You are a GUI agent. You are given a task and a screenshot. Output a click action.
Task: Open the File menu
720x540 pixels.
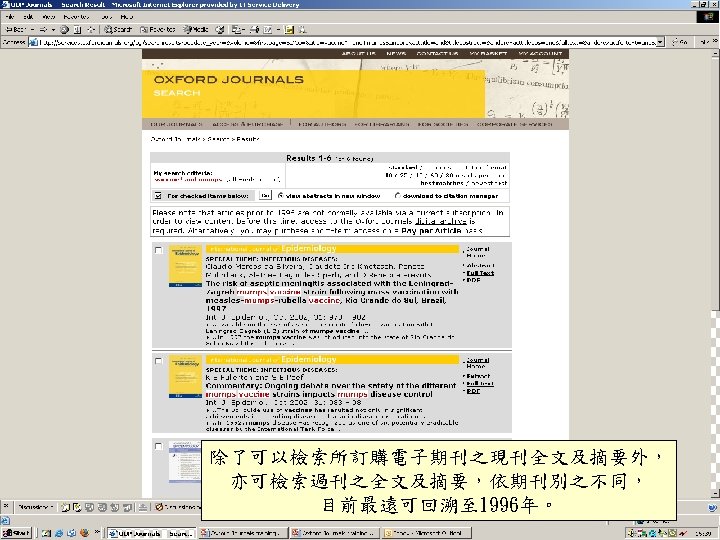tap(10, 17)
